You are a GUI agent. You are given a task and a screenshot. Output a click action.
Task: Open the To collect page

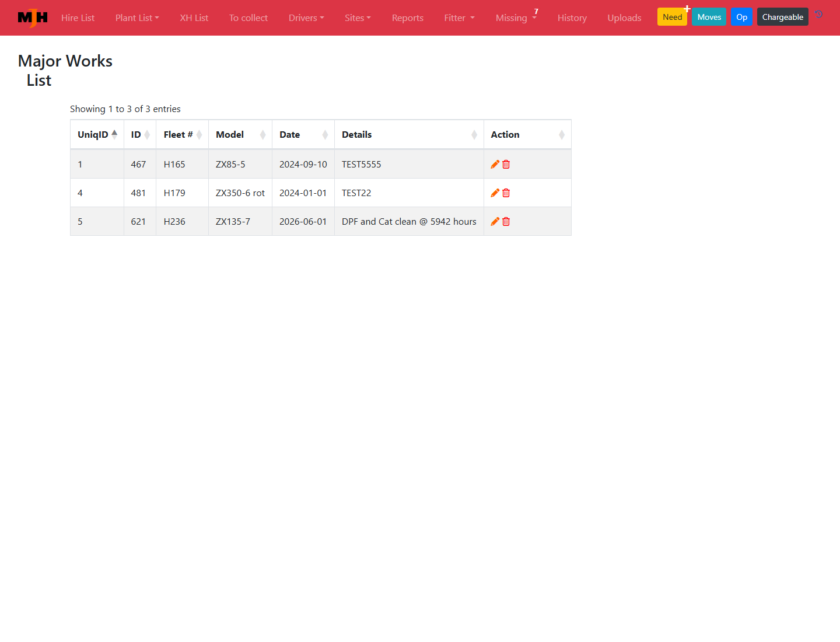click(x=249, y=18)
